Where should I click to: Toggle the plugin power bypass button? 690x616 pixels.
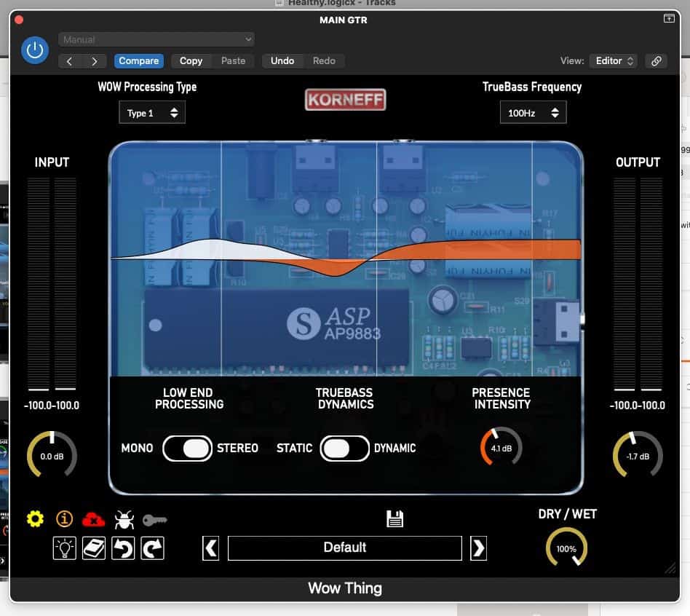point(35,51)
